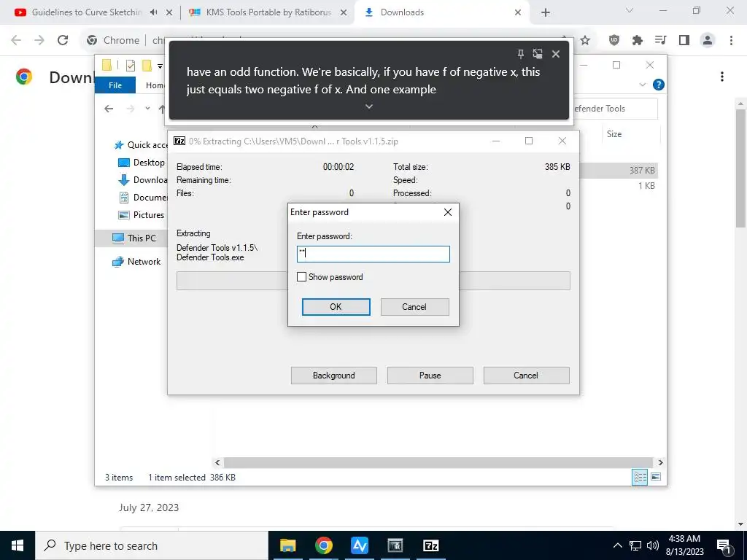Pause the 7-Zip extraction
This screenshot has height=560, width=747.
pos(430,376)
